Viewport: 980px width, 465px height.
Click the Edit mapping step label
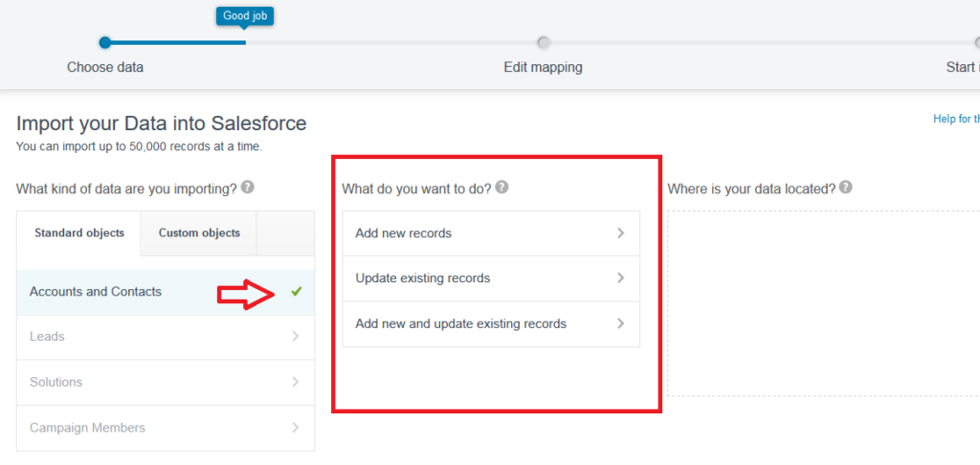point(544,67)
